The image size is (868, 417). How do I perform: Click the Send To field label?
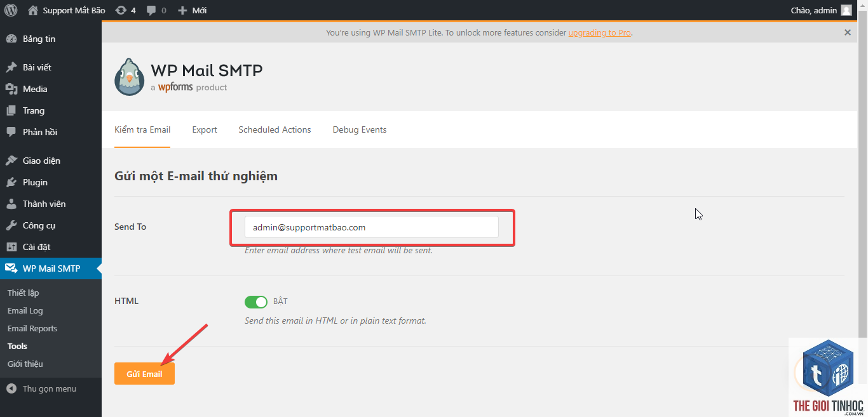[x=130, y=227]
